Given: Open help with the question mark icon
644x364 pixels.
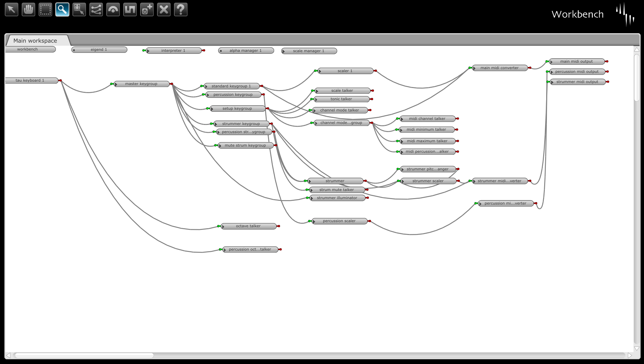Looking at the screenshot, I should point(181,9).
